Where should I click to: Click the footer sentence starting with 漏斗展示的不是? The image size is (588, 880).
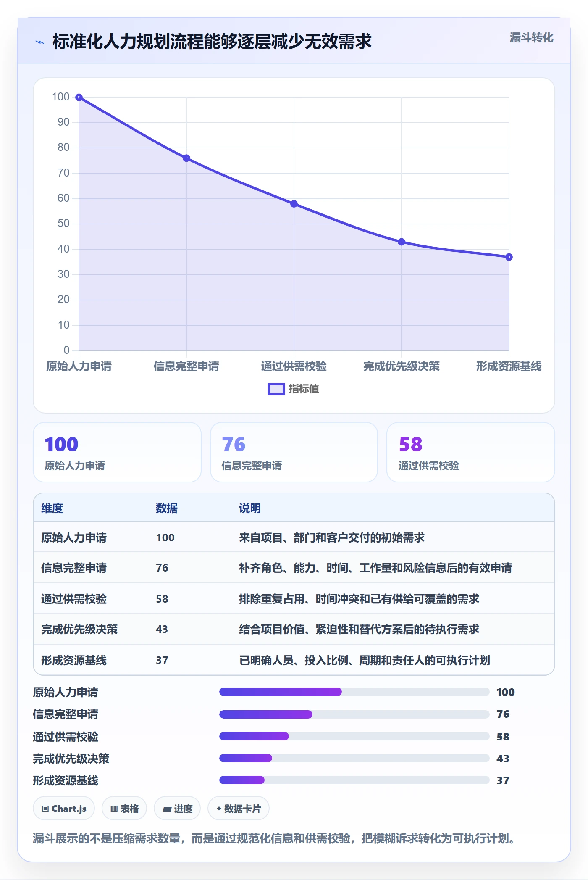click(x=274, y=839)
